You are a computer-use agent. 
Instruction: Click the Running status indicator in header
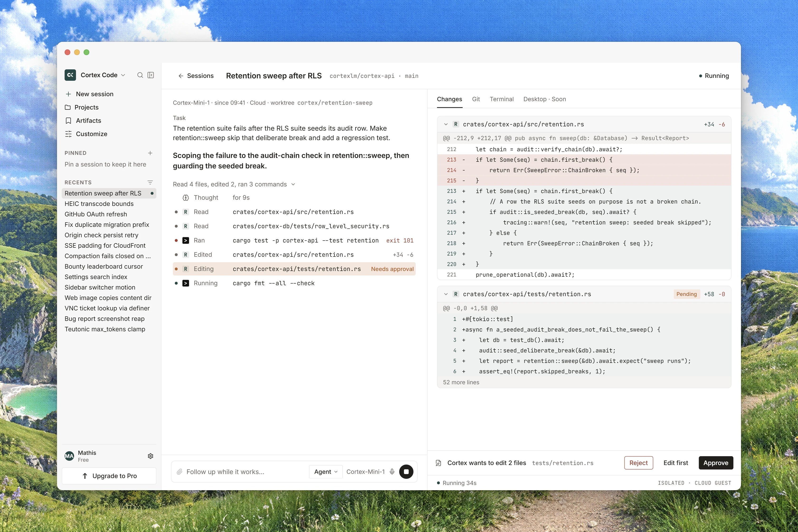(x=714, y=76)
